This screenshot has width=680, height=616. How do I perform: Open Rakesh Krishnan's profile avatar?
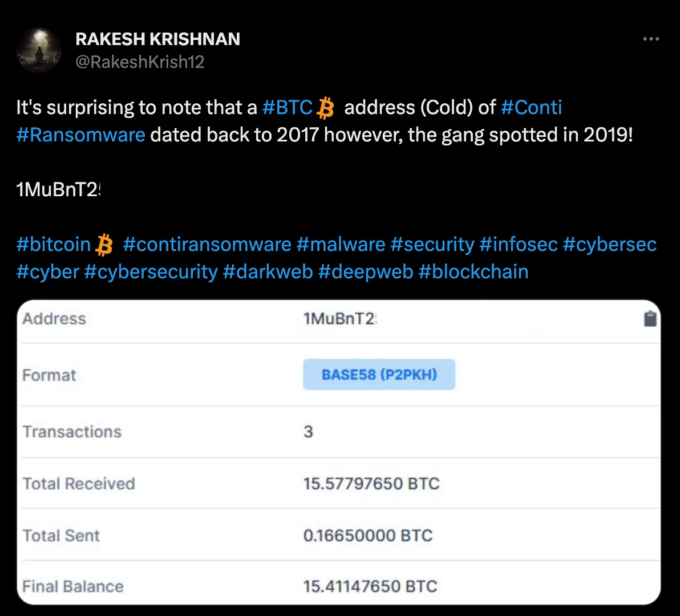(39, 50)
